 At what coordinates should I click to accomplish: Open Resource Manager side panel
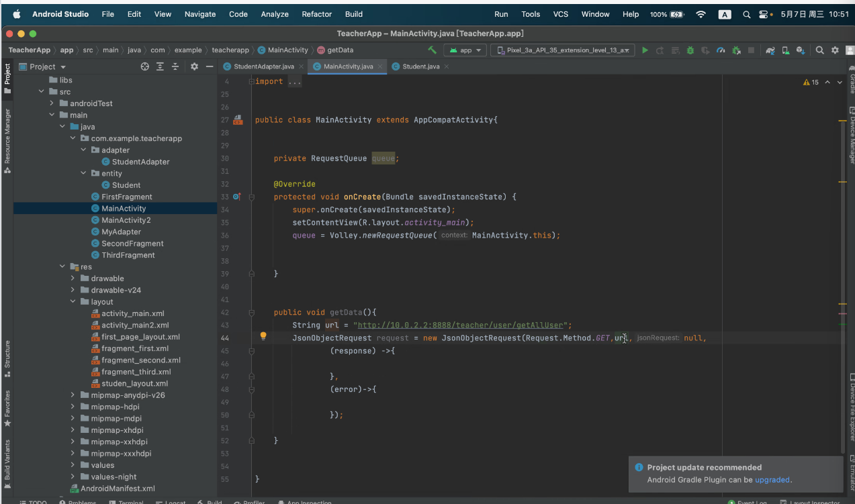[x=7, y=141]
